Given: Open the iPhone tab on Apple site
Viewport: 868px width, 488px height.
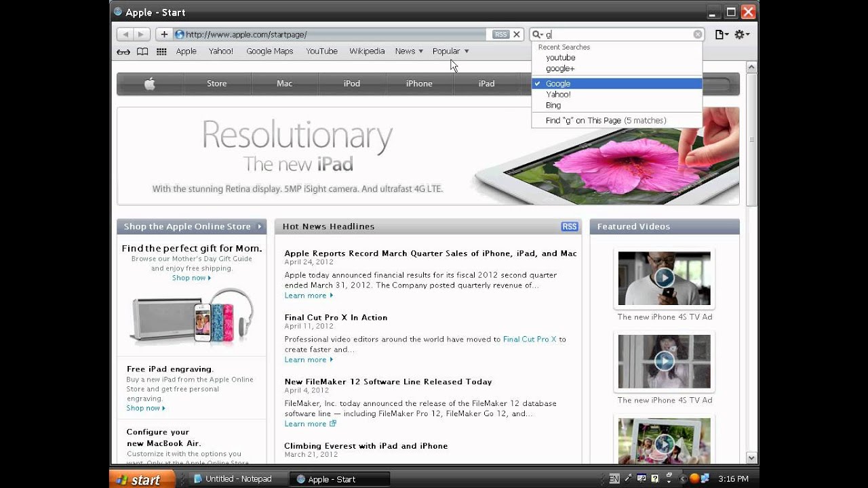Looking at the screenshot, I should tap(419, 83).
